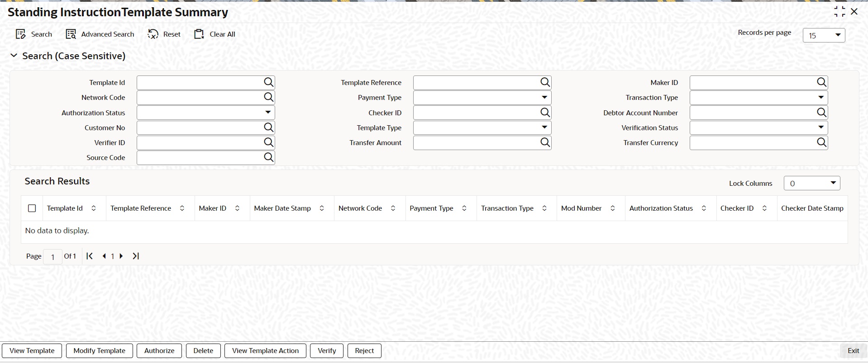Sort by Payment Type column

(464, 208)
